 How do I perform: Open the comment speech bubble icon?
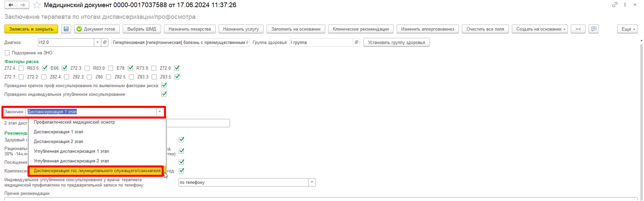(594, 29)
